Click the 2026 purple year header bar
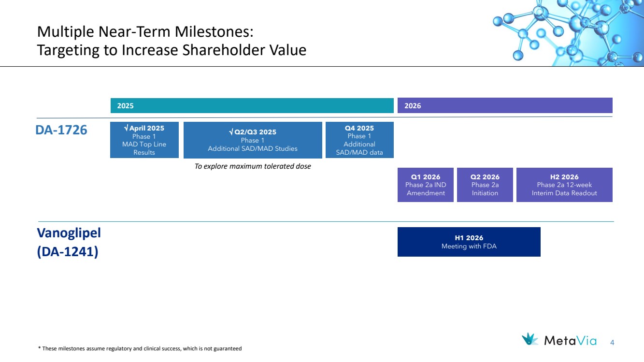Screen dimensions: 644x362 click(504, 105)
